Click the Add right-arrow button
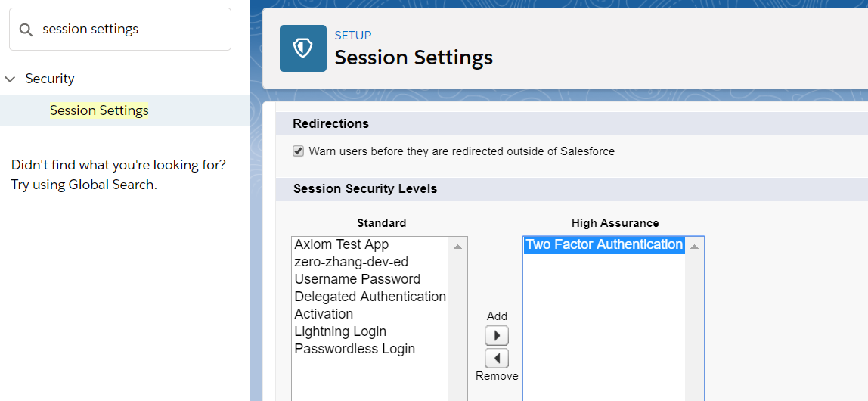This screenshot has height=401, width=868. pos(497,336)
